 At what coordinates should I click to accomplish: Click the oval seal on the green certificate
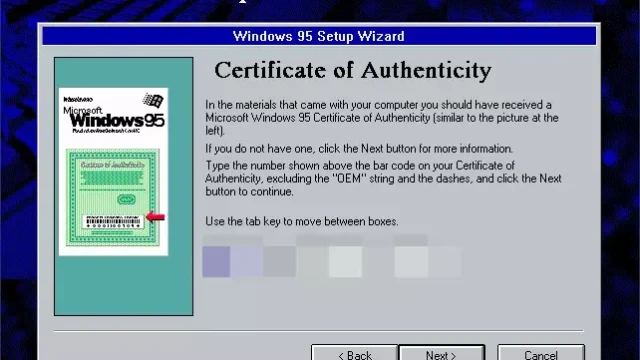(x=126, y=200)
